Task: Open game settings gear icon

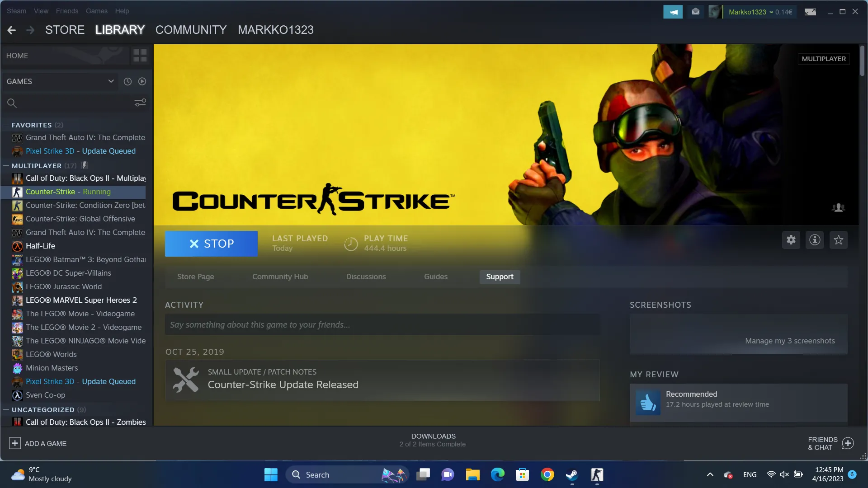Action: 791,240
